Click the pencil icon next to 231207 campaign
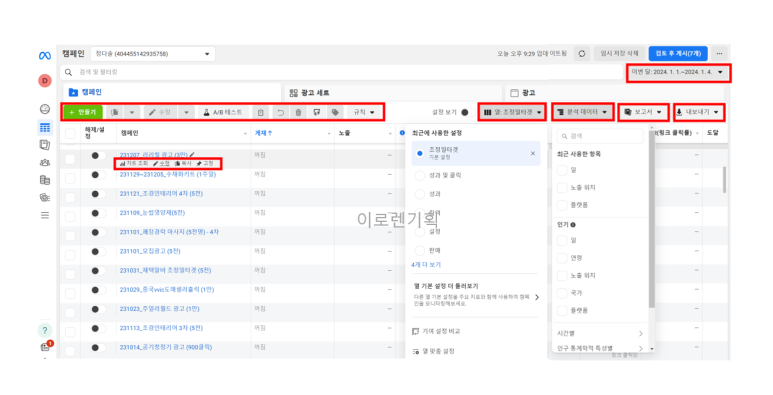The height and width of the screenshot is (395, 773). 192,155
